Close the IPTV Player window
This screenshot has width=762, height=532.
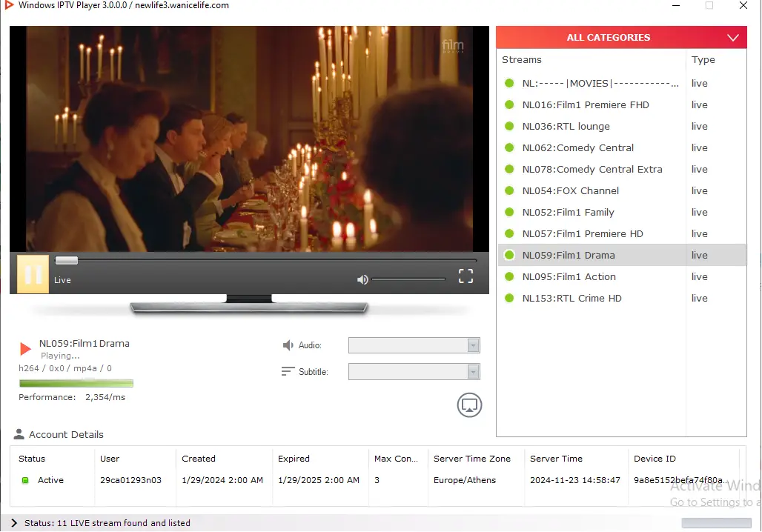[743, 5]
